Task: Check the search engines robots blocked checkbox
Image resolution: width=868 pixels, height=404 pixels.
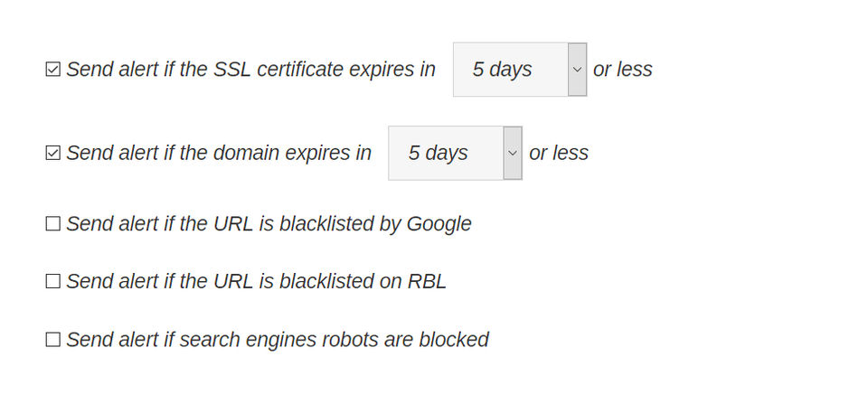Action: pyautogui.click(x=52, y=340)
